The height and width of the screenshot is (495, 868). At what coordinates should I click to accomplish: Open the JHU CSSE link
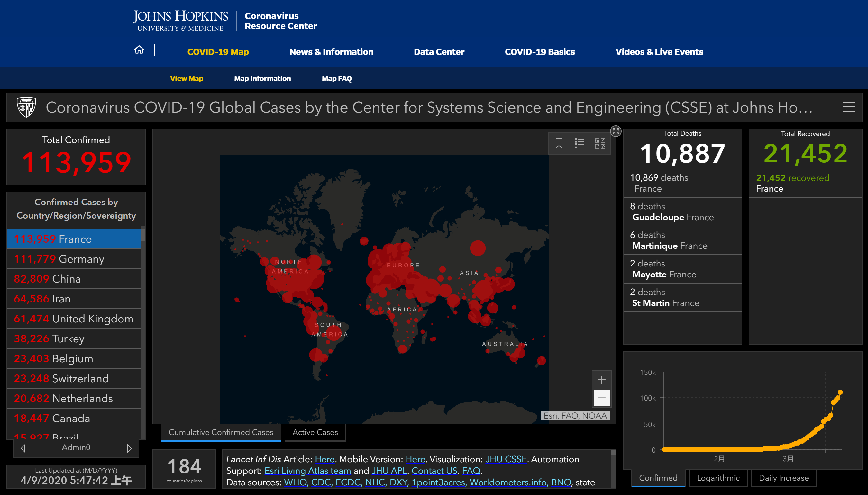[x=506, y=459]
